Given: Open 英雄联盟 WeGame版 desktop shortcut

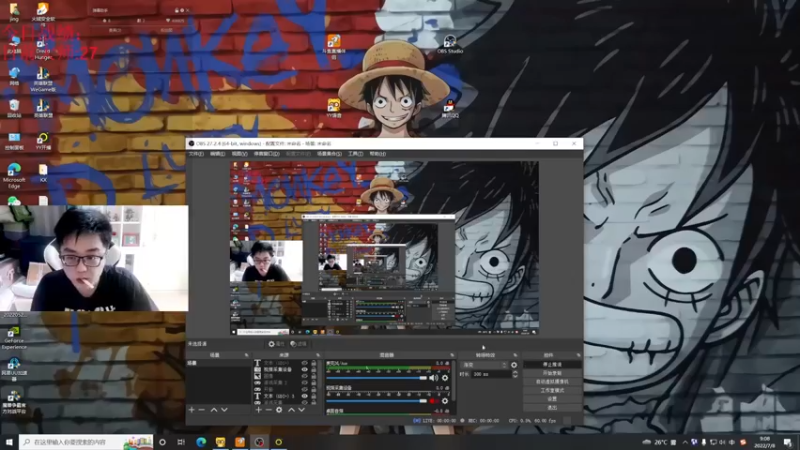Looking at the screenshot, I should [42, 80].
